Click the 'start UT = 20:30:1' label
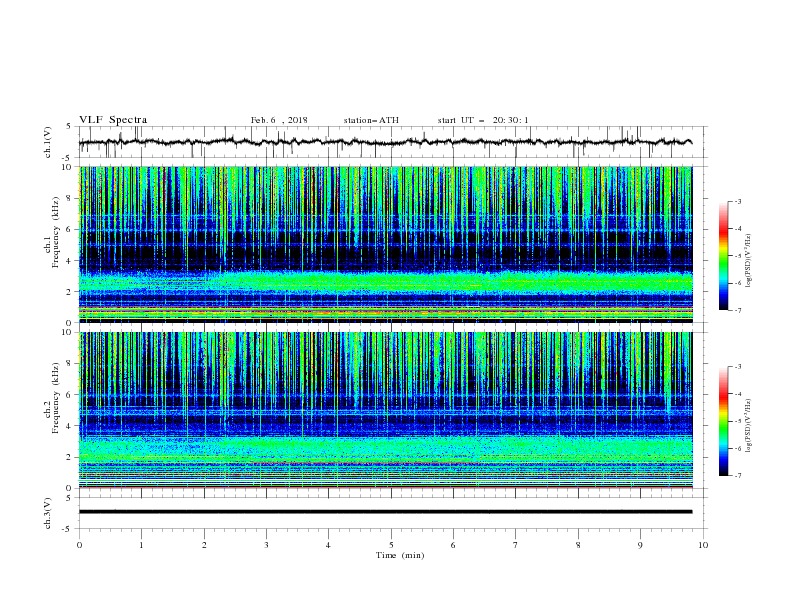Viewport: 792px width, 612px height. point(483,120)
